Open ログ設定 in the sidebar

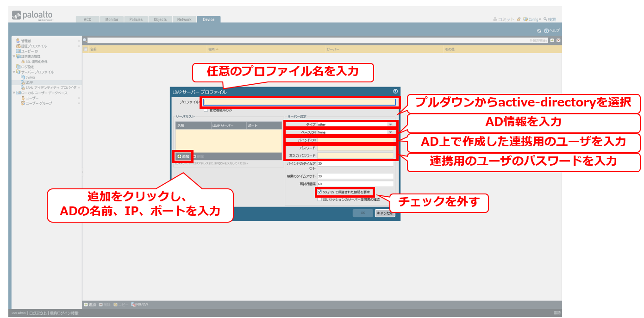(28, 67)
